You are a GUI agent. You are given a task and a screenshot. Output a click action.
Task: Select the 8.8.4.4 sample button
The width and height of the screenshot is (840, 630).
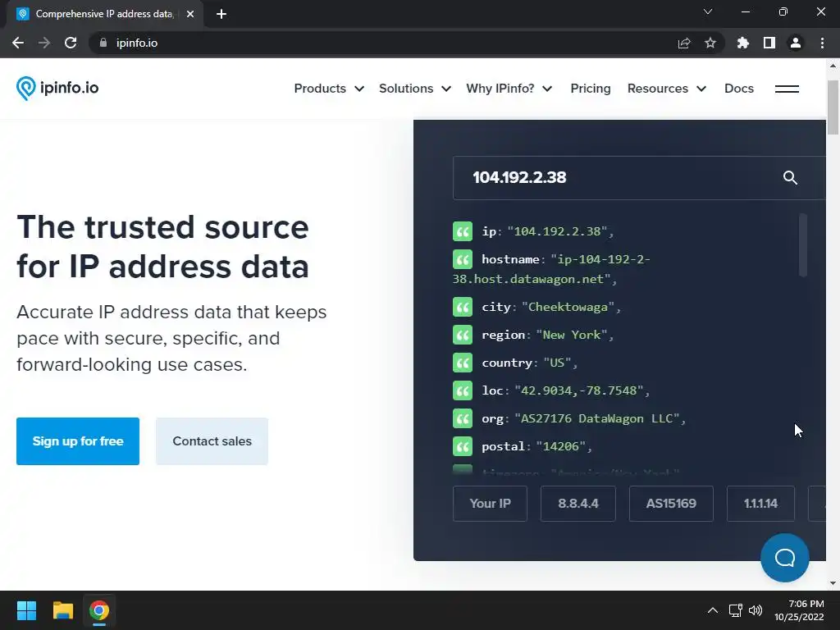tap(578, 504)
